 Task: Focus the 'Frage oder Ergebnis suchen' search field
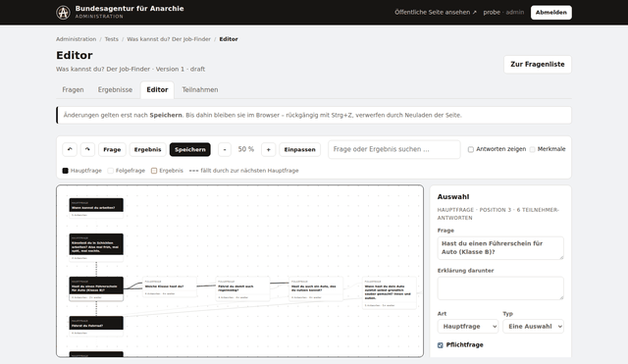pyautogui.click(x=394, y=149)
